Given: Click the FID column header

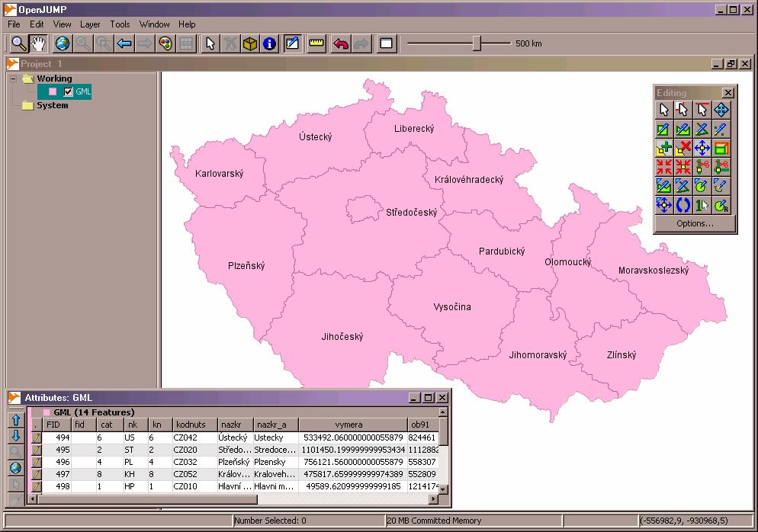Looking at the screenshot, I should click(56, 425).
